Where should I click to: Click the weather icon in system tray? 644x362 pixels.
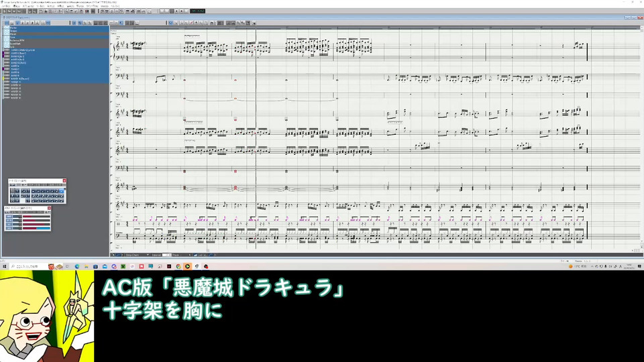(571, 266)
